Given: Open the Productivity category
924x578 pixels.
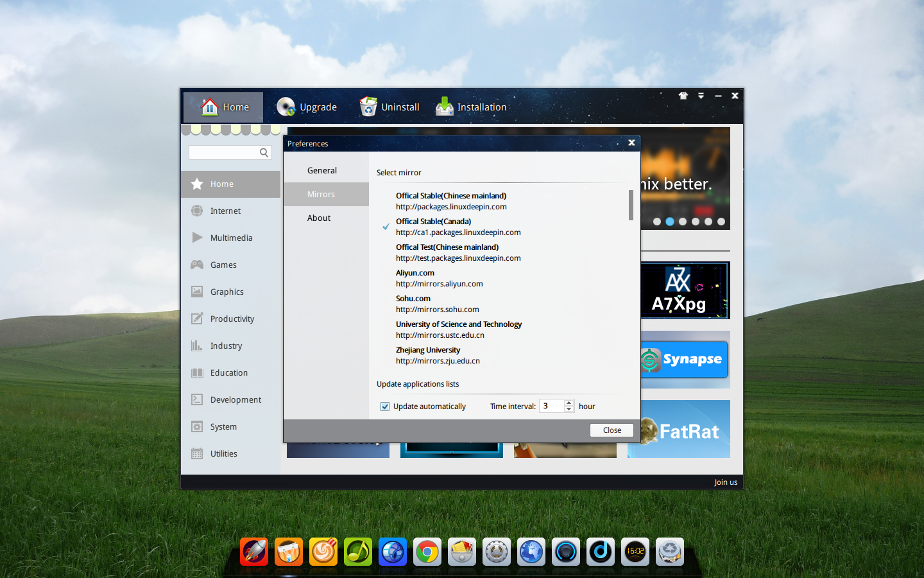Looking at the screenshot, I should [231, 319].
